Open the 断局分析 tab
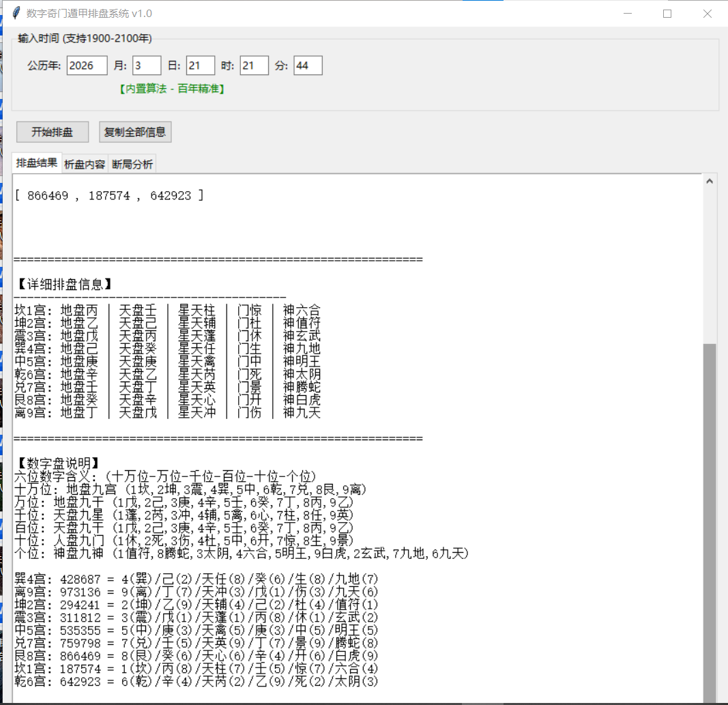Screen dimensions: 728x705 [132, 164]
